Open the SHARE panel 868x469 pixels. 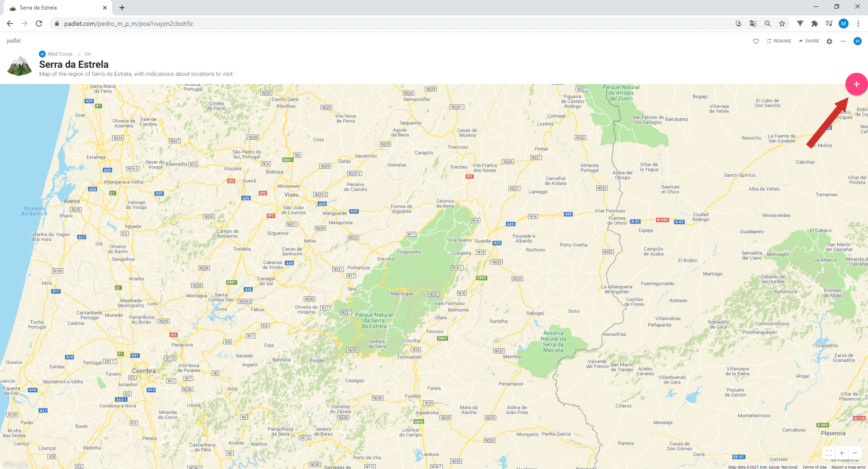click(x=809, y=41)
